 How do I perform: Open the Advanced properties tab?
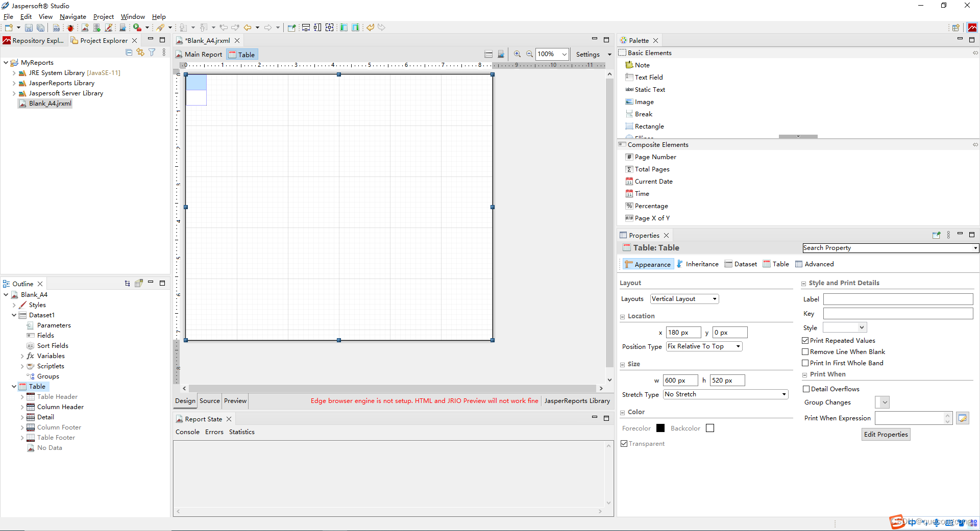815,264
